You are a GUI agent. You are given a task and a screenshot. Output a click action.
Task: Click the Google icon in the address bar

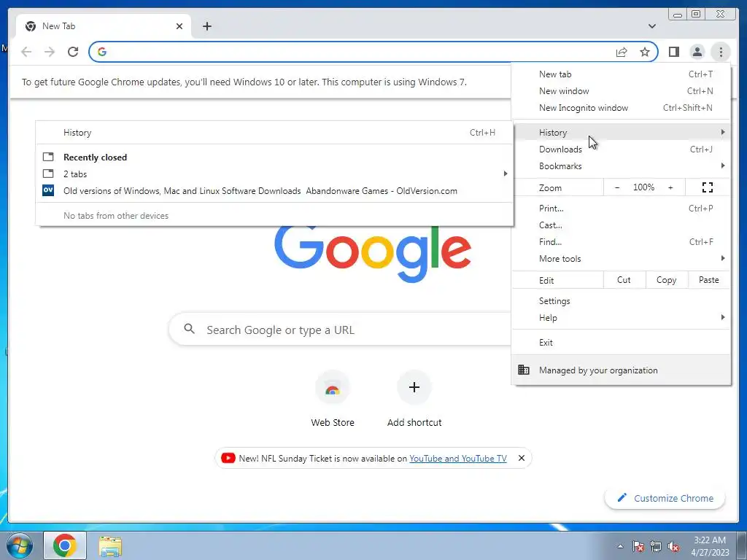[102, 52]
